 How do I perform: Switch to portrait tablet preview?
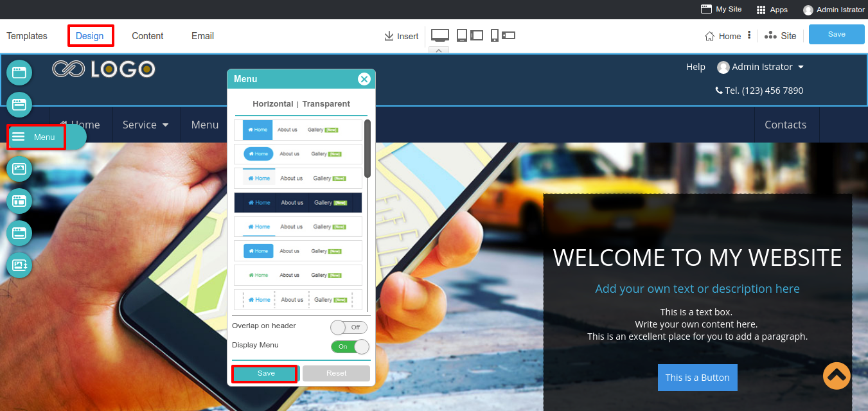click(462, 35)
